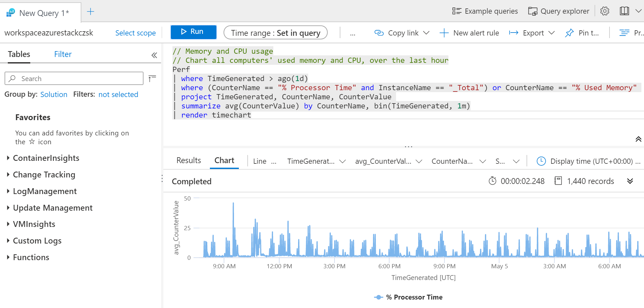Click the tables Search input field
This screenshot has width=644, height=308.
click(x=78, y=78)
